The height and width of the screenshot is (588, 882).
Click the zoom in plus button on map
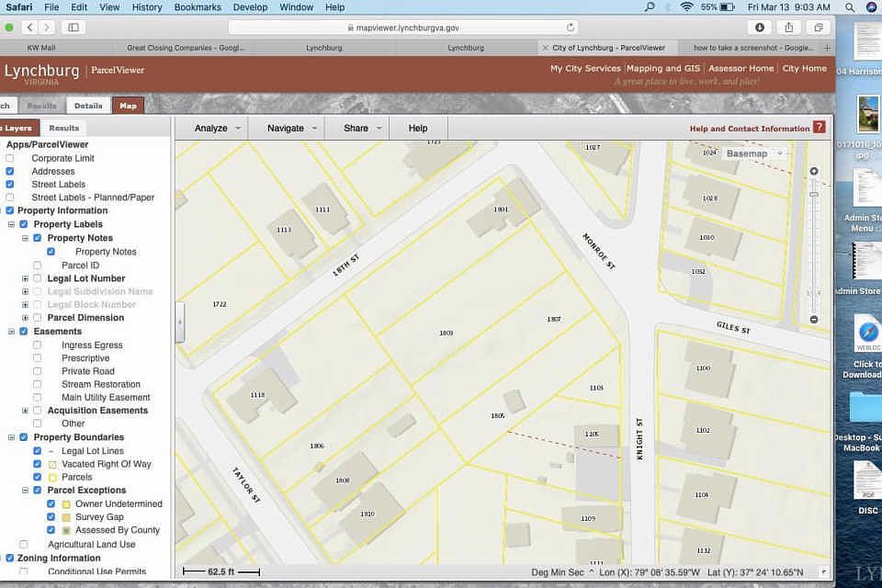coord(813,171)
